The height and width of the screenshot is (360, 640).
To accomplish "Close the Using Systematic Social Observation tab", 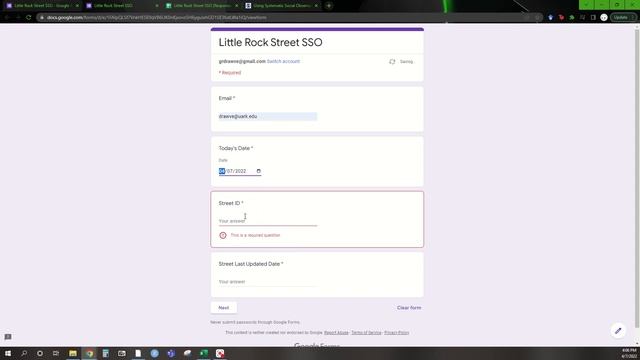I will pos(316,6).
